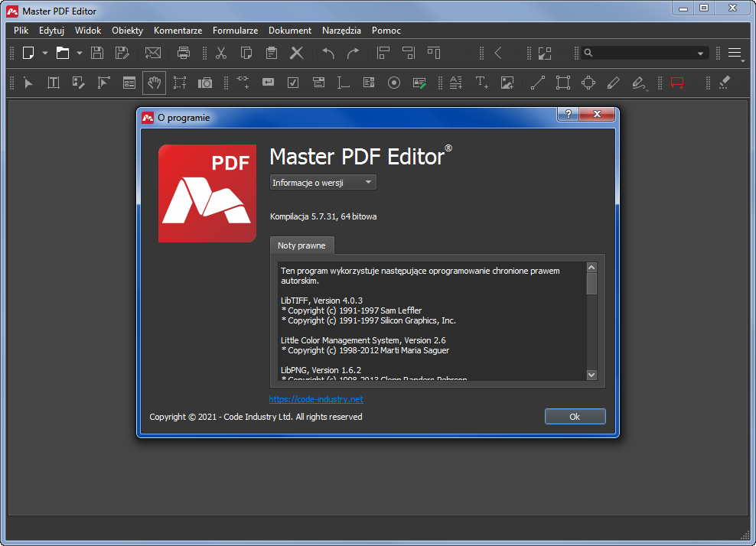
Task: Click the Copy icon
Action: tap(246, 53)
